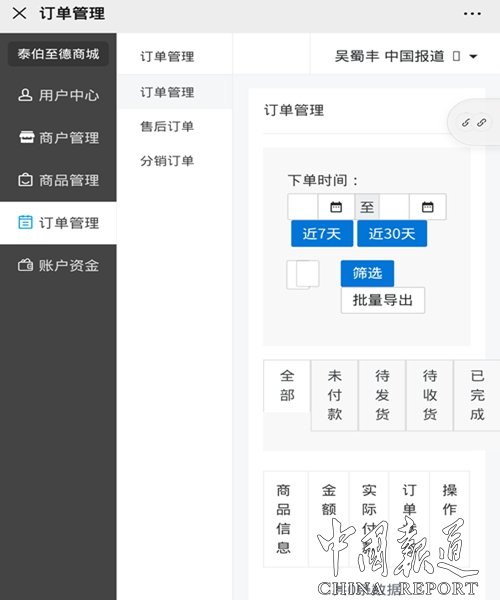Select the 售后订单 submenu item

tap(167, 126)
